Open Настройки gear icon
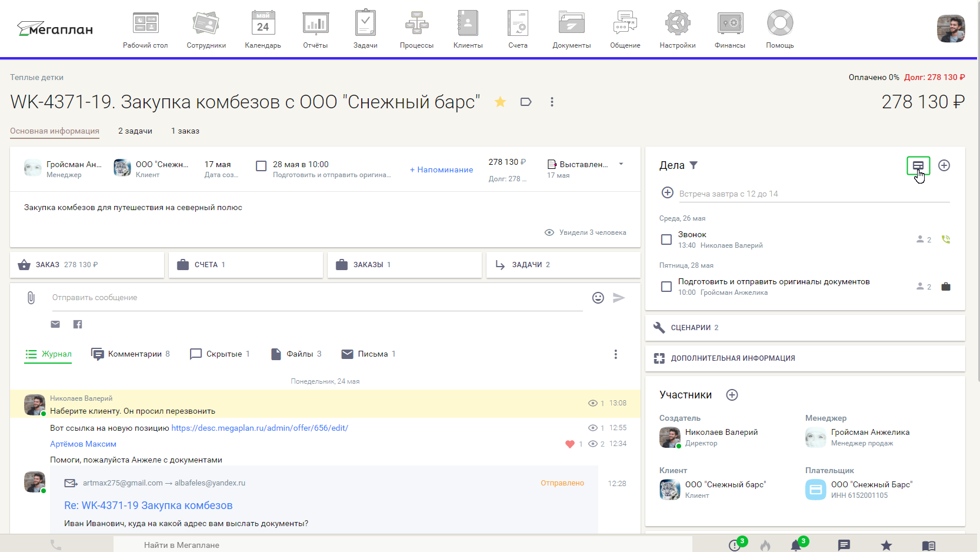Screen dimensions: 980x552 (678, 23)
